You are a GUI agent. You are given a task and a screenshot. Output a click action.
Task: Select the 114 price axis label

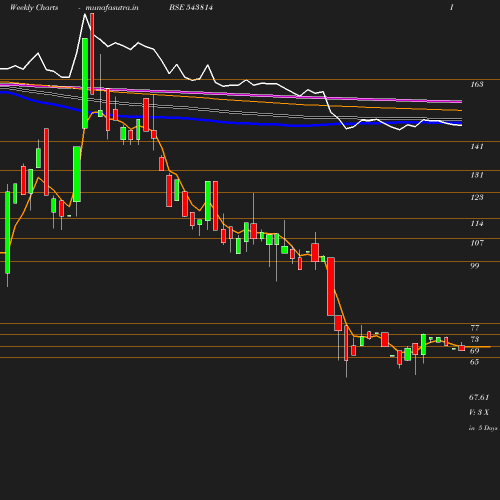[477, 223]
